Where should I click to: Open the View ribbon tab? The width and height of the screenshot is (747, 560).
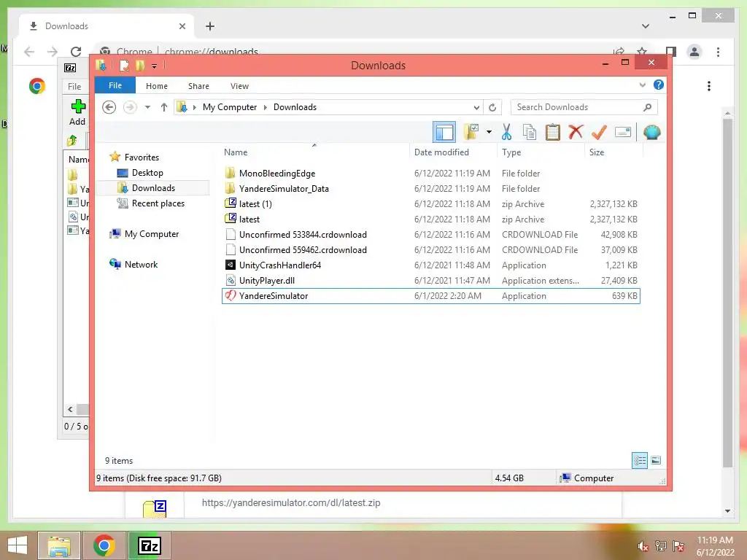click(x=239, y=86)
